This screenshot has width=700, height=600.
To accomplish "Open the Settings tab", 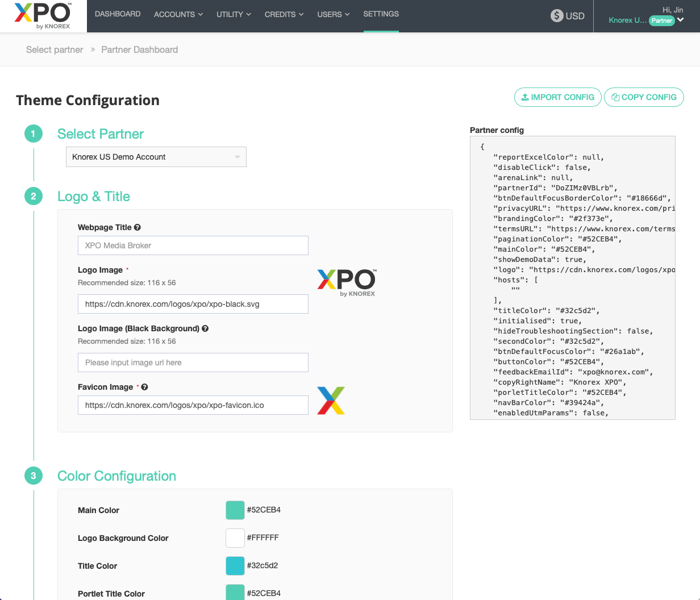I will (381, 14).
